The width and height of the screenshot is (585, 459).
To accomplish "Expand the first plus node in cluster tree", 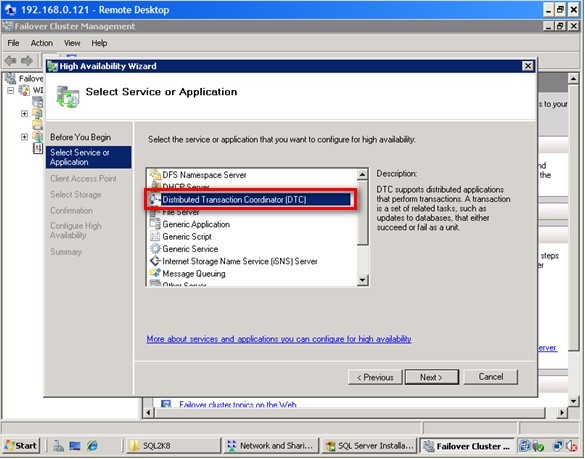I will [24, 113].
